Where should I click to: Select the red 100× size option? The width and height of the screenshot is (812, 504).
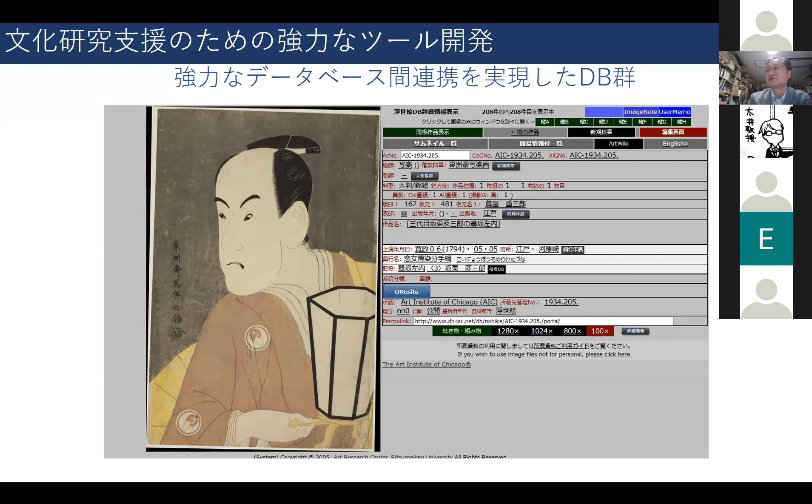click(600, 331)
